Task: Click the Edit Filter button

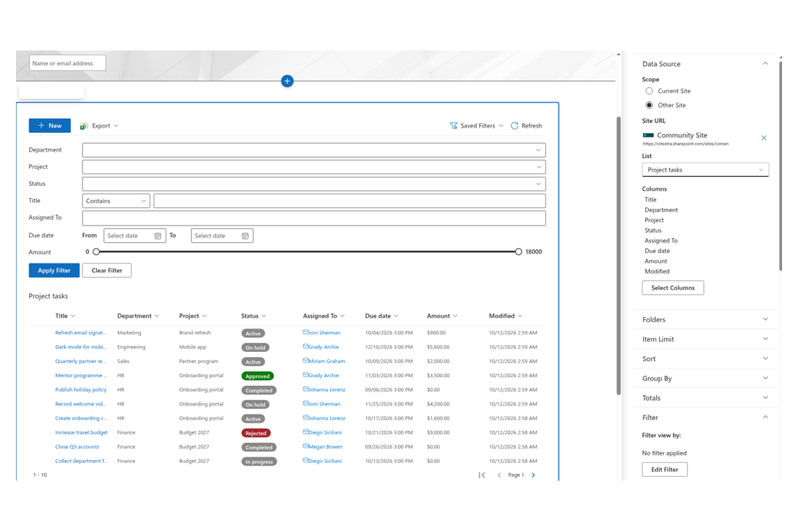Action: tap(665, 469)
